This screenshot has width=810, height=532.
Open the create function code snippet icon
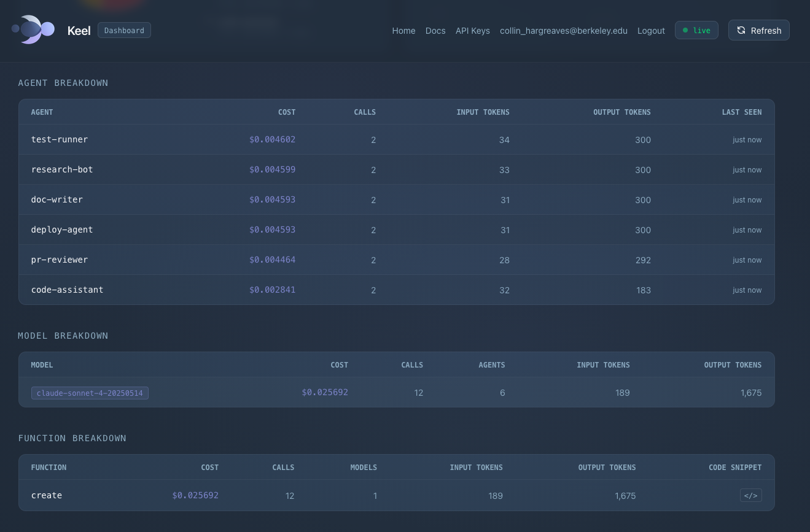click(x=751, y=495)
